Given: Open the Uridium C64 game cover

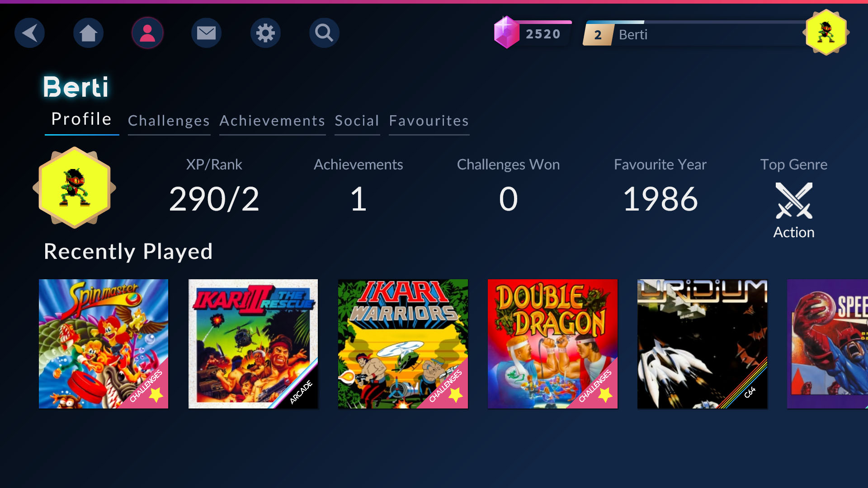Looking at the screenshot, I should [x=702, y=343].
